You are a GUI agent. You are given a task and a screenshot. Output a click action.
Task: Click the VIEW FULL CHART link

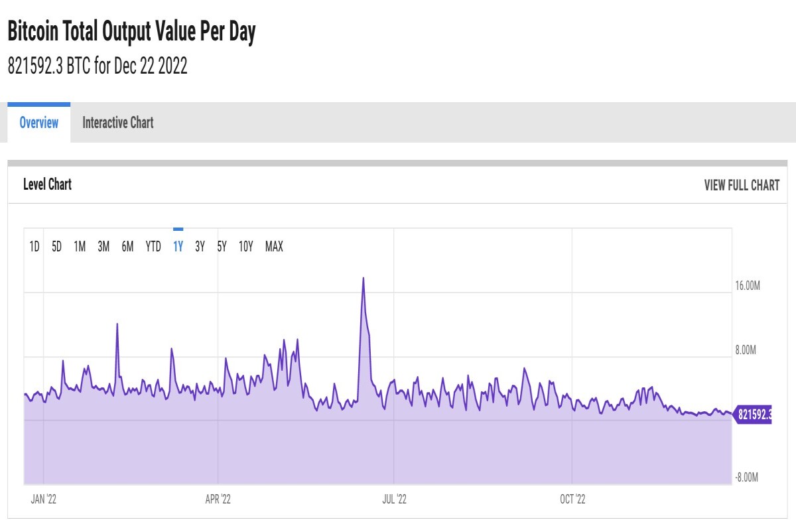click(x=742, y=185)
